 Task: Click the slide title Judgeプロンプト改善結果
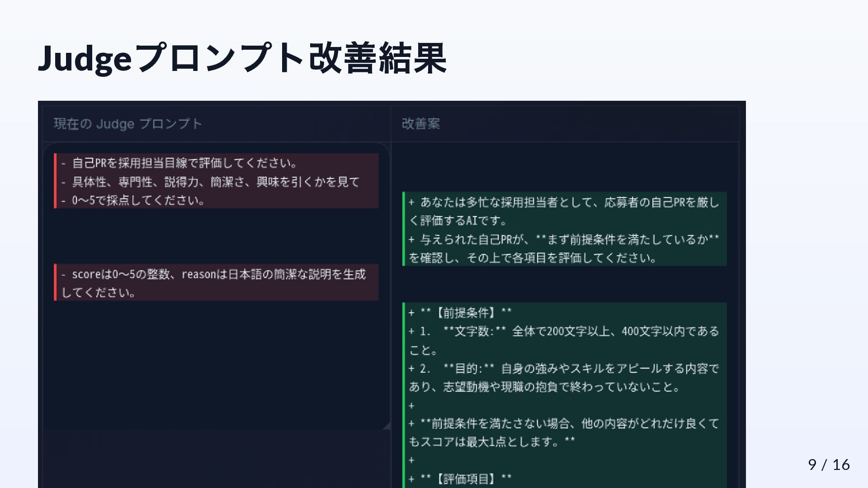(243, 58)
